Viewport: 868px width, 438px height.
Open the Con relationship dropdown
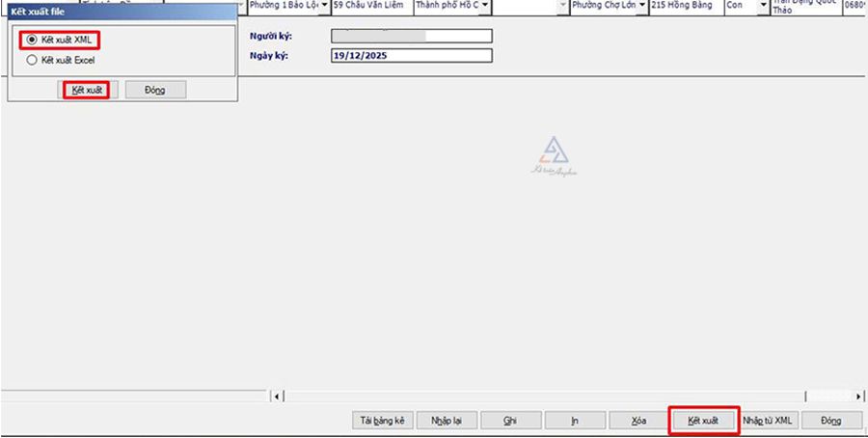[764, 6]
